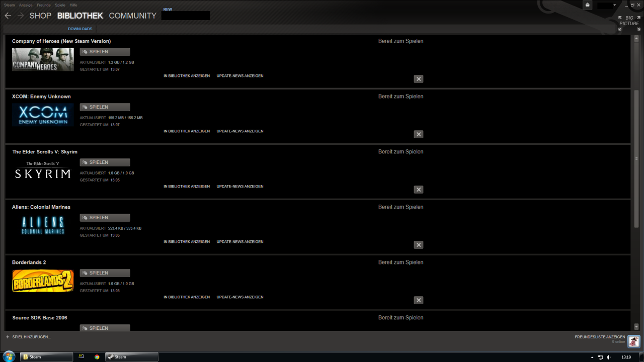
Task: Open the inbox notification envelope icon
Action: coord(588,5)
